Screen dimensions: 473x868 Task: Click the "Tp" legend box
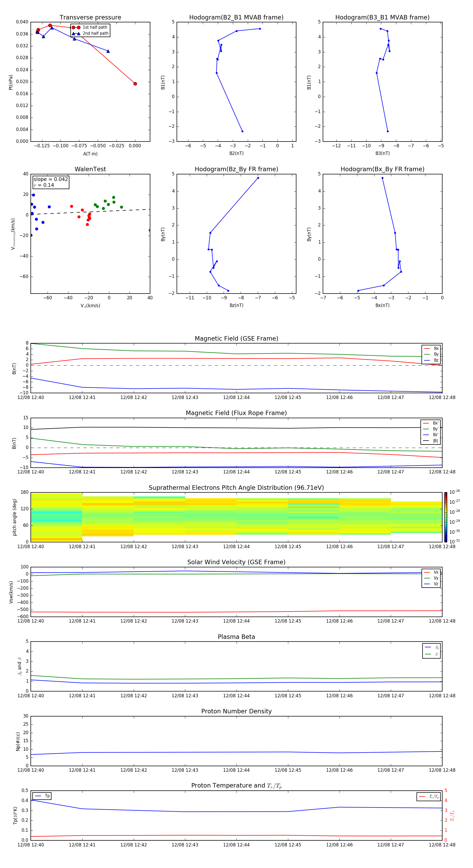tap(42, 796)
